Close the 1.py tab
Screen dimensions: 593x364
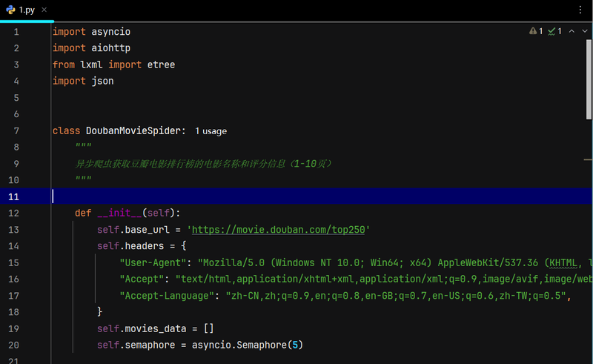click(44, 10)
